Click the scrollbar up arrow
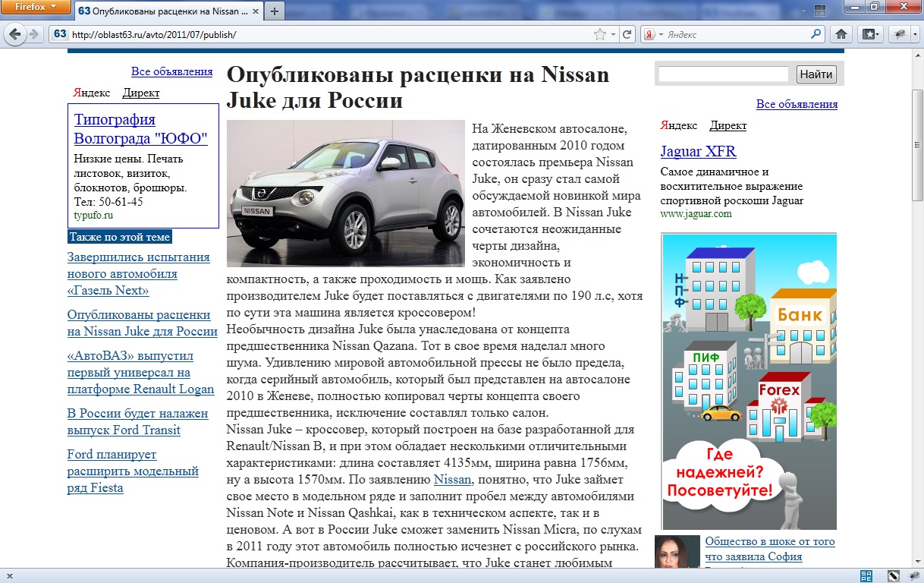 [918, 55]
